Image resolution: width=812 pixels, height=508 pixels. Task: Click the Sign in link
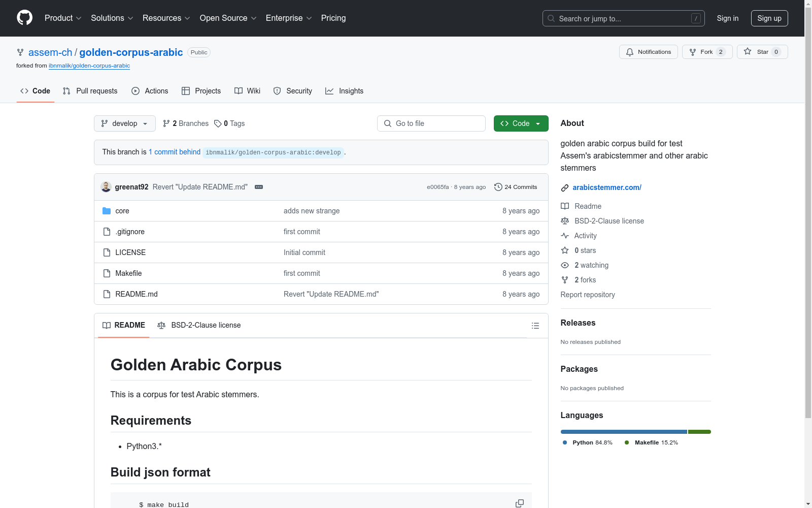pyautogui.click(x=728, y=18)
